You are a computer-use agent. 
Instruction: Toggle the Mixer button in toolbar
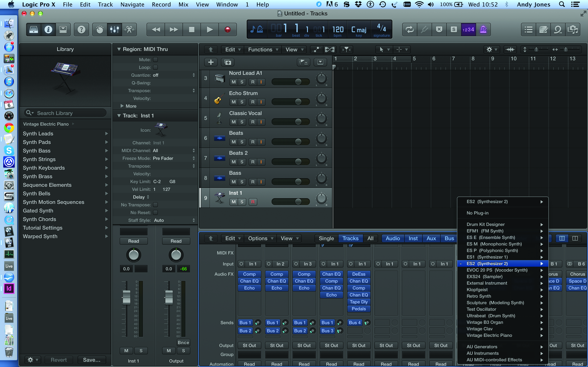tap(114, 30)
